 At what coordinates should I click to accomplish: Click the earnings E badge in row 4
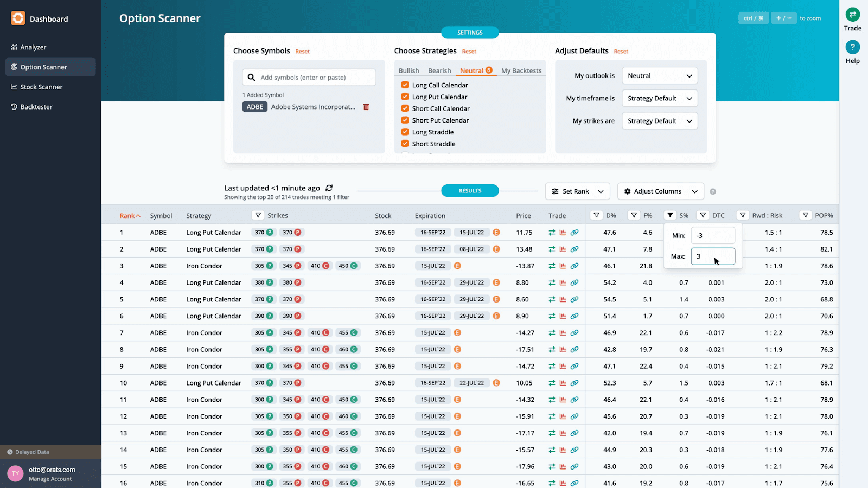(496, 282)
